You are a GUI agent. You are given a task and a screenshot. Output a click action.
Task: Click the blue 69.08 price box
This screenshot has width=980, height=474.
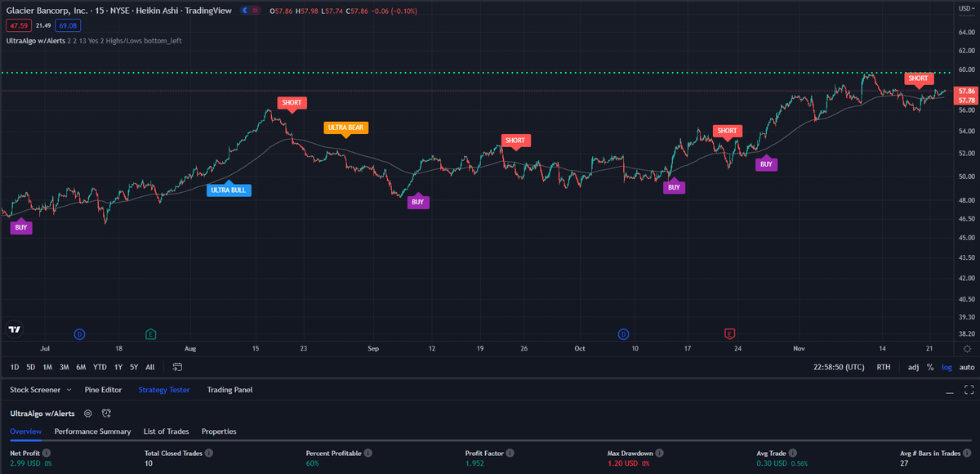[67, 25]
